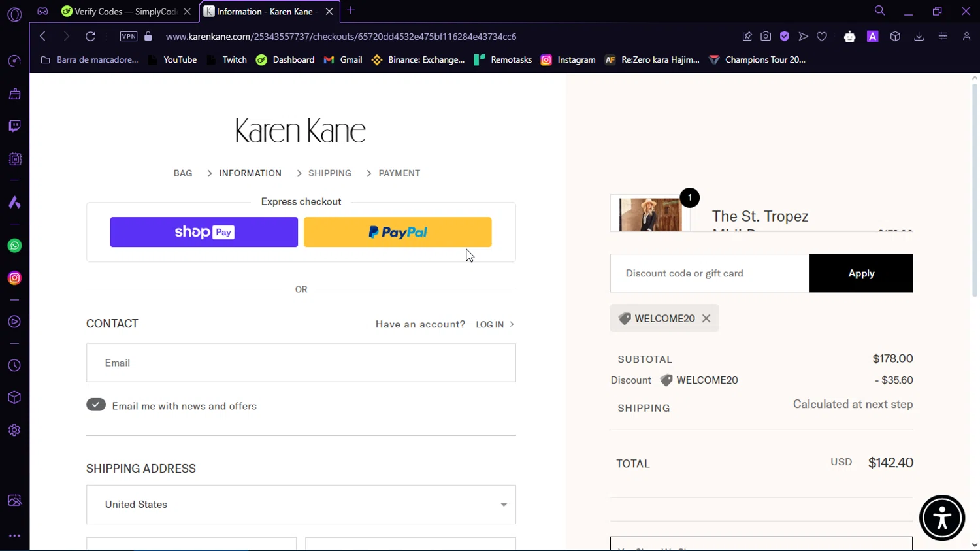Viewport: 980px width, 551px height.
Task: Open the Opera main menu icon
Action: point(14,14)
